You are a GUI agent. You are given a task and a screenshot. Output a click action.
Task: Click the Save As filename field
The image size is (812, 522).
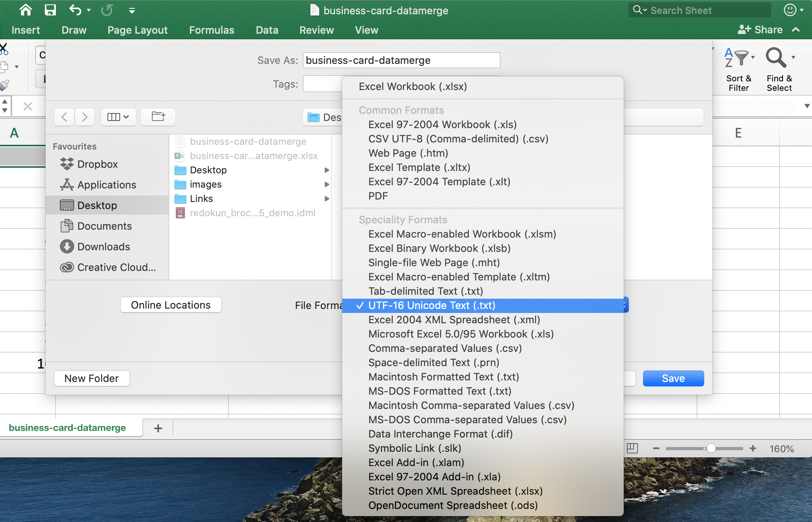tap(401, 60)
